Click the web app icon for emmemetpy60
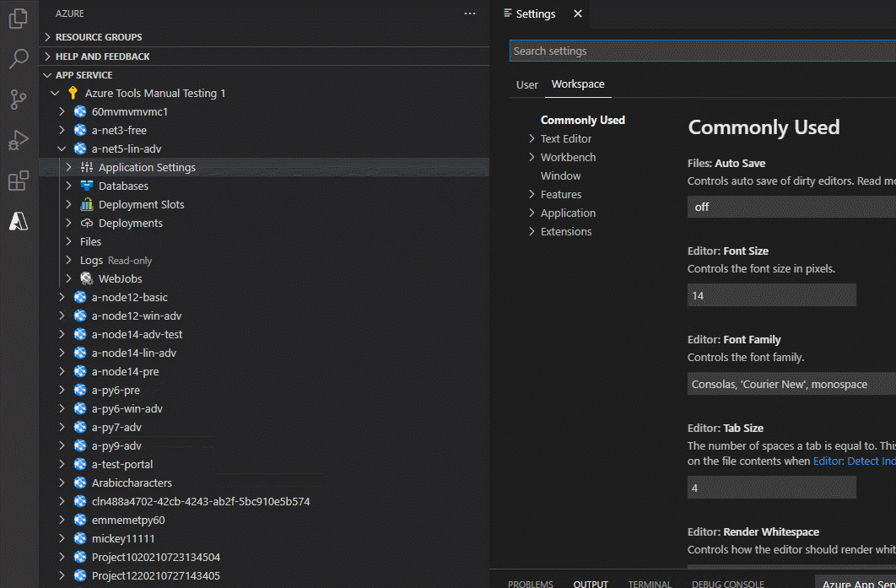Screen dimensions: 896x588 click(80, 520)
